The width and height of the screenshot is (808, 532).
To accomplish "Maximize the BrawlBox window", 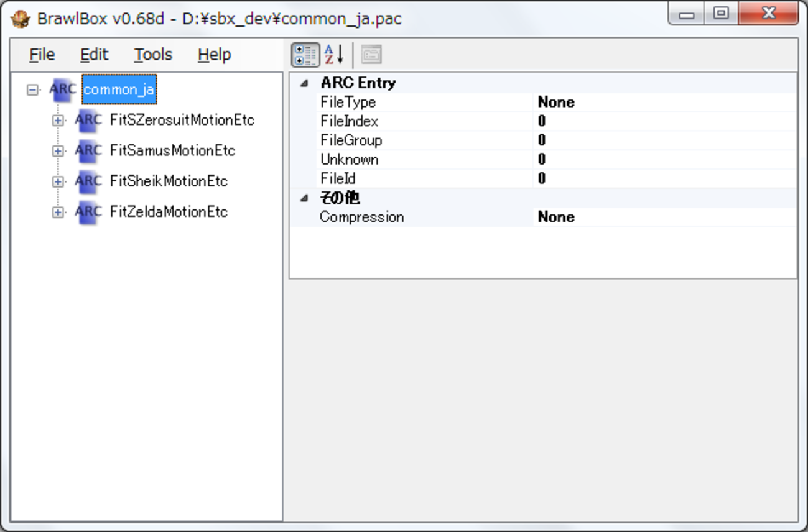I will tap(722, 14).
